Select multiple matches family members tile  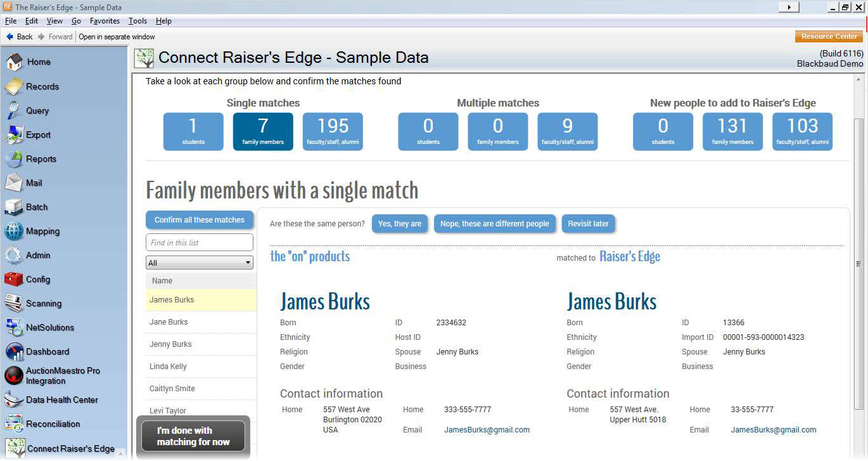(498, 132)
